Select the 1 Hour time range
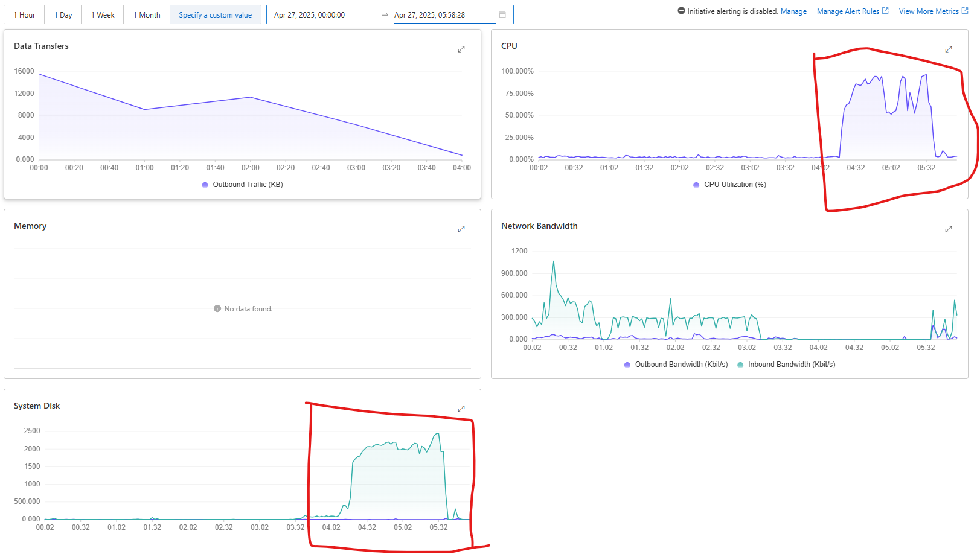 (x=25, y=14)
